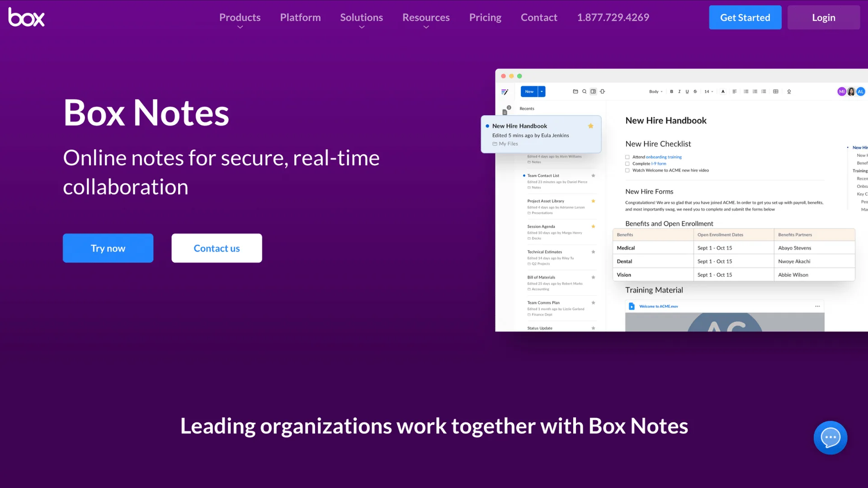Image resolution: width=868 pixels, height=488 pixels.
Task: Open the dropdown arrow next to New
Action: (542, 91)
